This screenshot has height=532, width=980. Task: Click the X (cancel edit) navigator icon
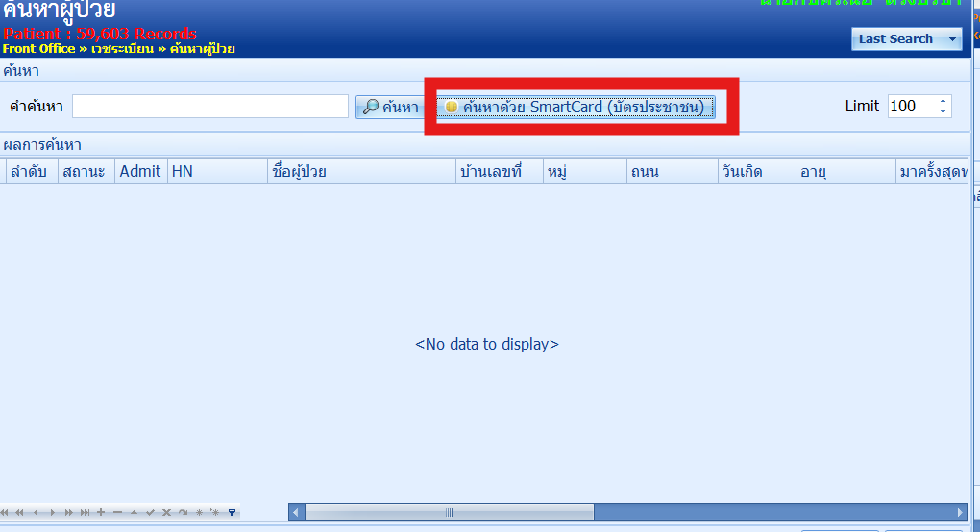pyautogui.click(x=166, y=513)
